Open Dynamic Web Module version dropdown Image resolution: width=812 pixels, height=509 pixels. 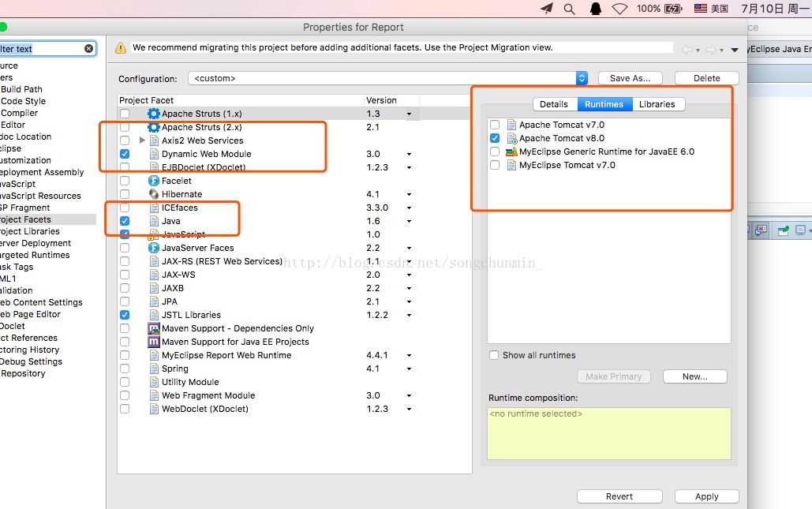(x=409, y=155)
